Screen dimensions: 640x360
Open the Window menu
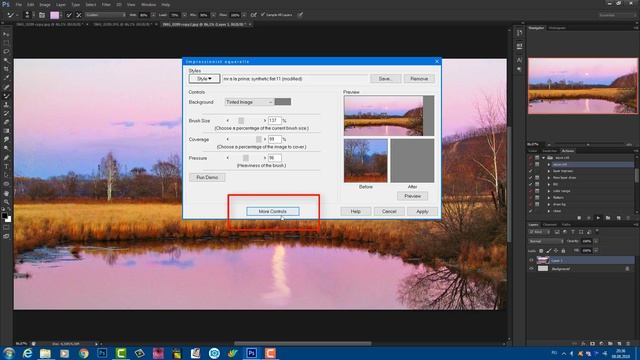click(x=148, y=4)
